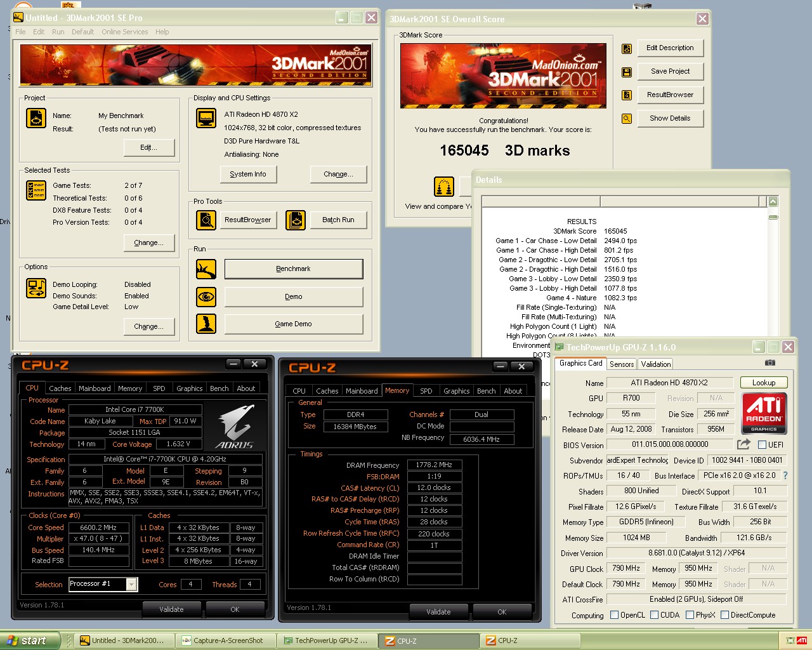
Task: Click OK in the right CPU-Z Memory window
Action: (502, 612)
